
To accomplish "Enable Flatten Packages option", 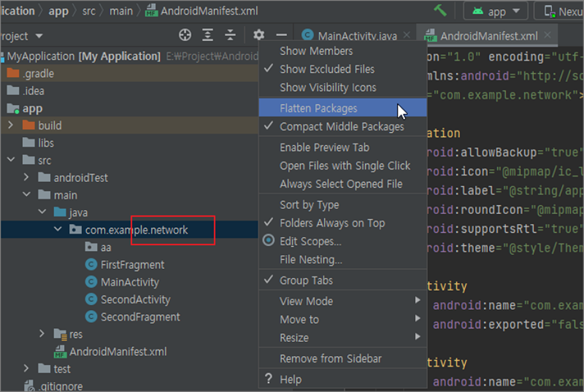I will click(342, 108).
